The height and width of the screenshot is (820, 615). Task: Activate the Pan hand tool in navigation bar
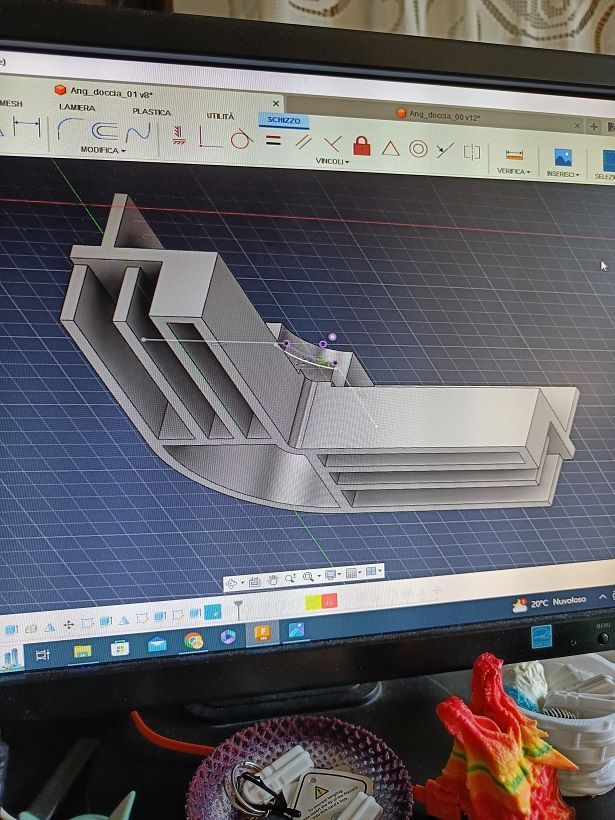click(x=272, y=578)
